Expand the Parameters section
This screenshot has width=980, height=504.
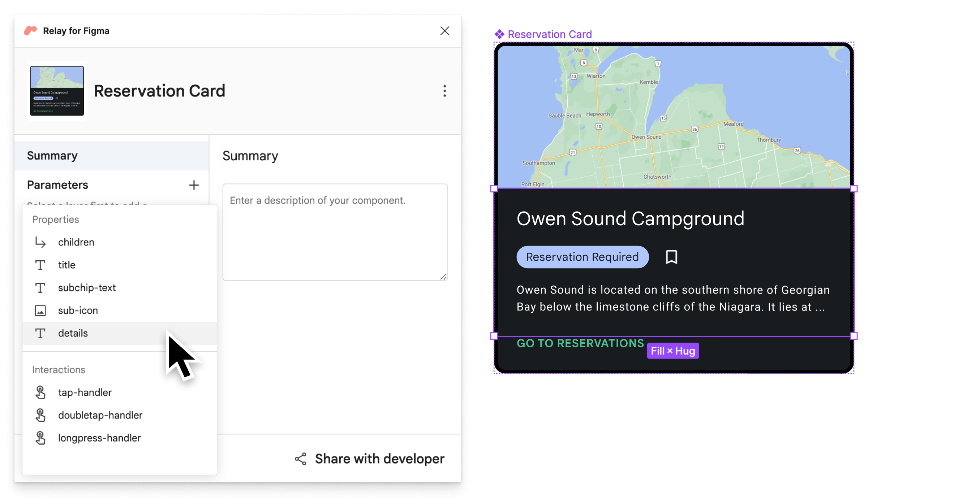tap(193, 186)
